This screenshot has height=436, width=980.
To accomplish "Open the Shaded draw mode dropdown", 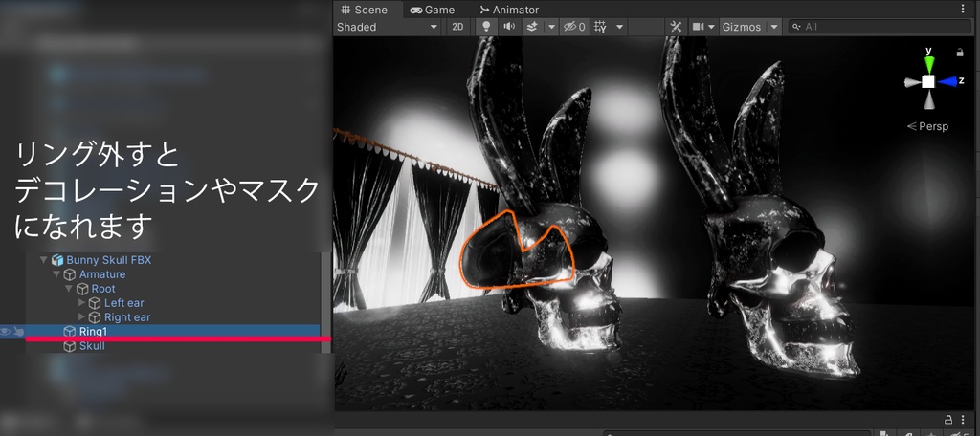I will 387,27.
